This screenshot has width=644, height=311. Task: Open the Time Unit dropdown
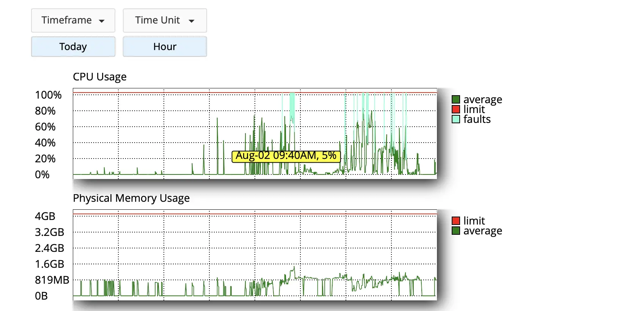pyautogui.click(x=165, y=20)
